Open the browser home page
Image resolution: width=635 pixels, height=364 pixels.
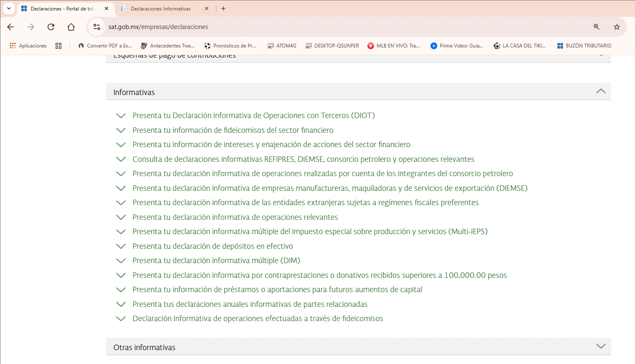[71, 26]
